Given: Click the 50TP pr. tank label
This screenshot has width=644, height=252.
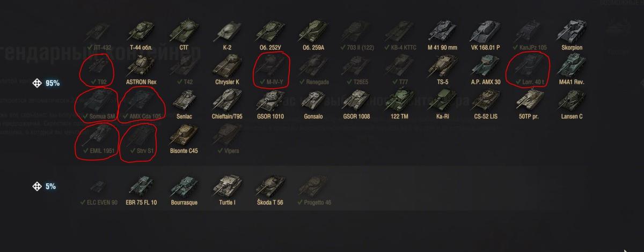Looking at the screenshot, I should pyautogui.click(x=528, y=116).
